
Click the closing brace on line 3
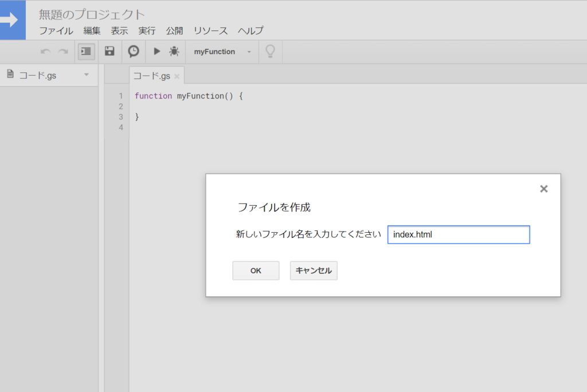pyautogui.click(x=137, y=117)
